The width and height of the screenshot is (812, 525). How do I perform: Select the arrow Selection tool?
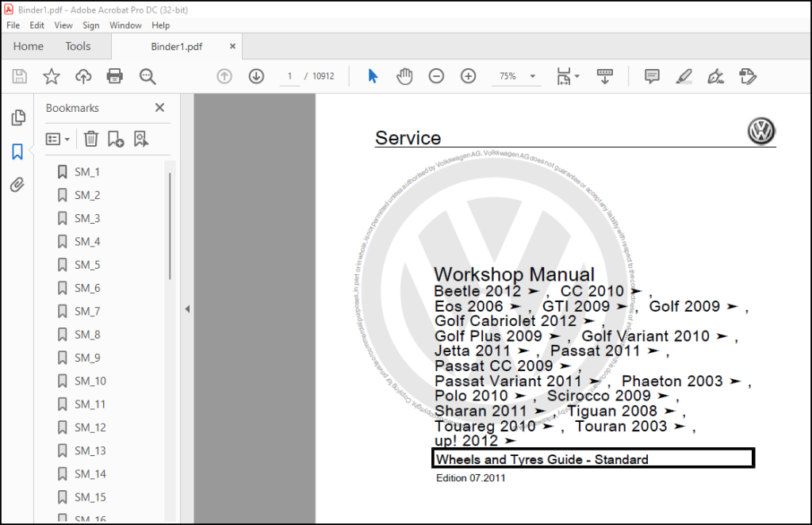point(373,77)
